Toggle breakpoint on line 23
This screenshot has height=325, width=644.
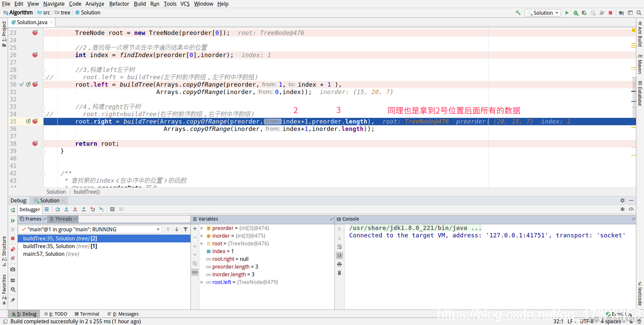tap(35, 33)
